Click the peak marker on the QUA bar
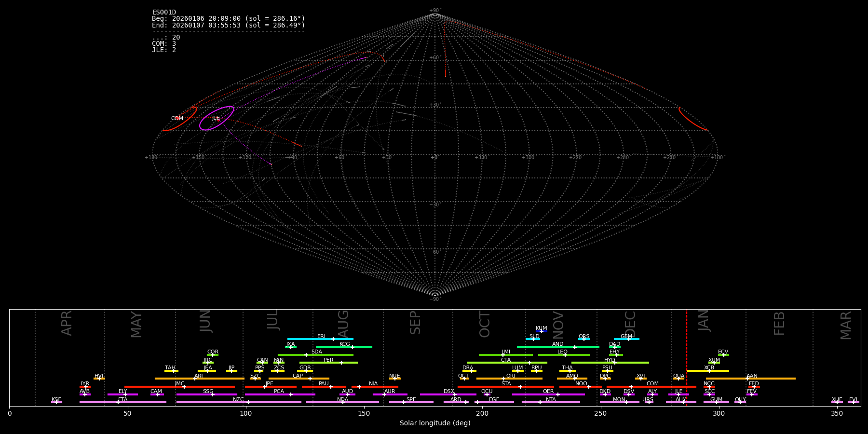868x434 pixels. coord(678,379)
